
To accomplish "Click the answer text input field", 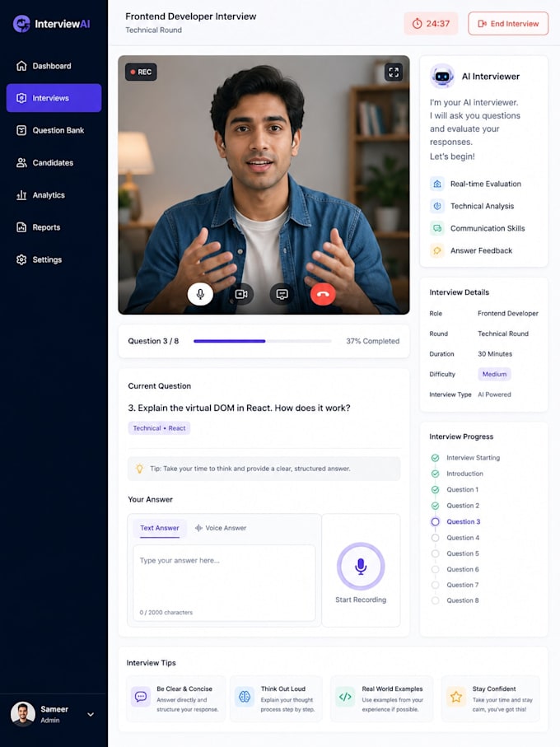I will point(224,583).
